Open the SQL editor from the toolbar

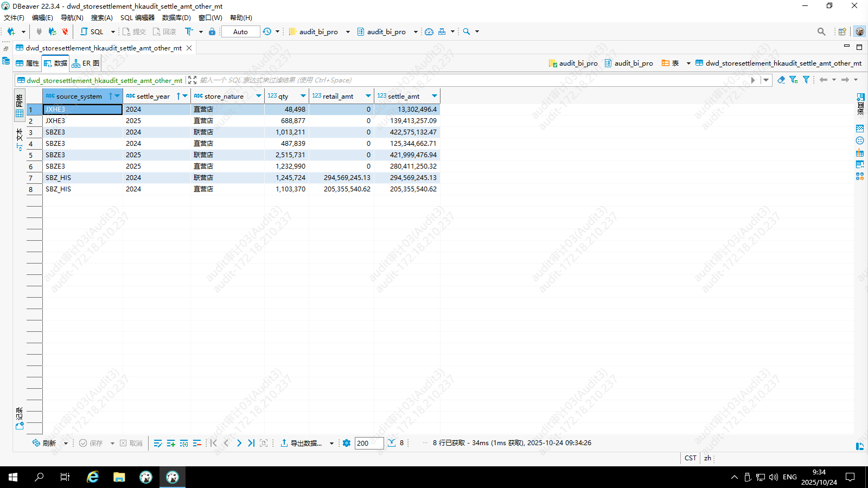(92, 31)
